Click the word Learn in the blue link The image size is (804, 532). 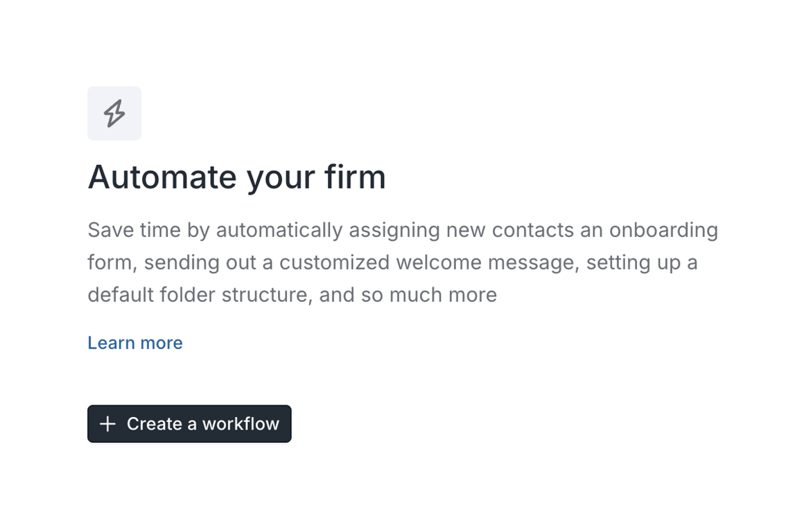(111, 343)
